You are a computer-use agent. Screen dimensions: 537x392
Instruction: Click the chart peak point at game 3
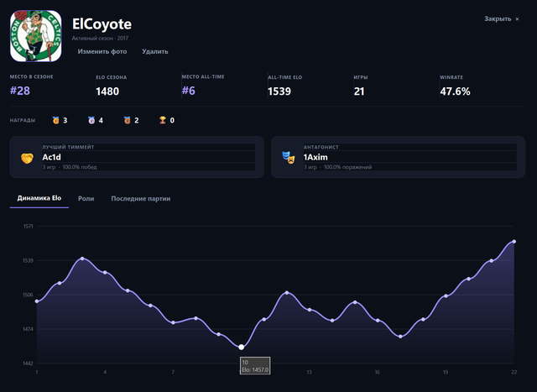coord(82,259)
